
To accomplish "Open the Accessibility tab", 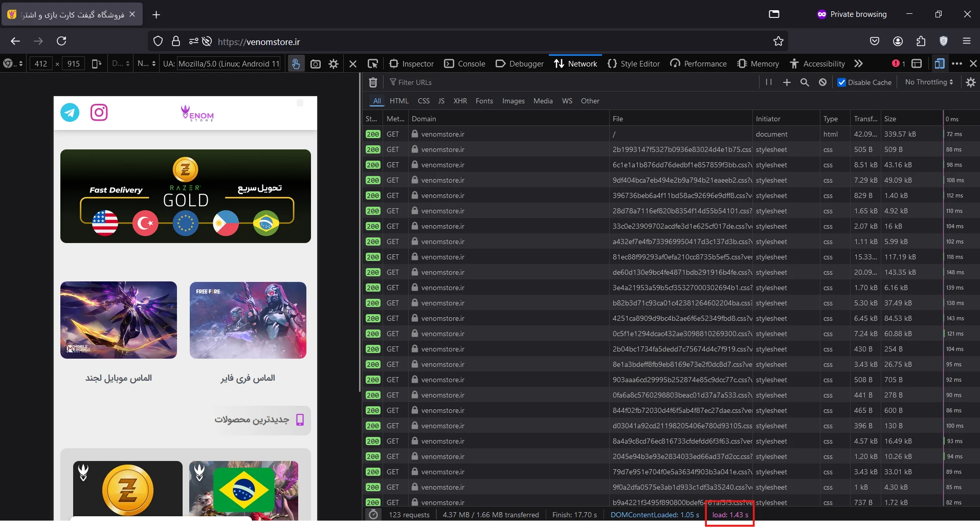I will [817, 63].
